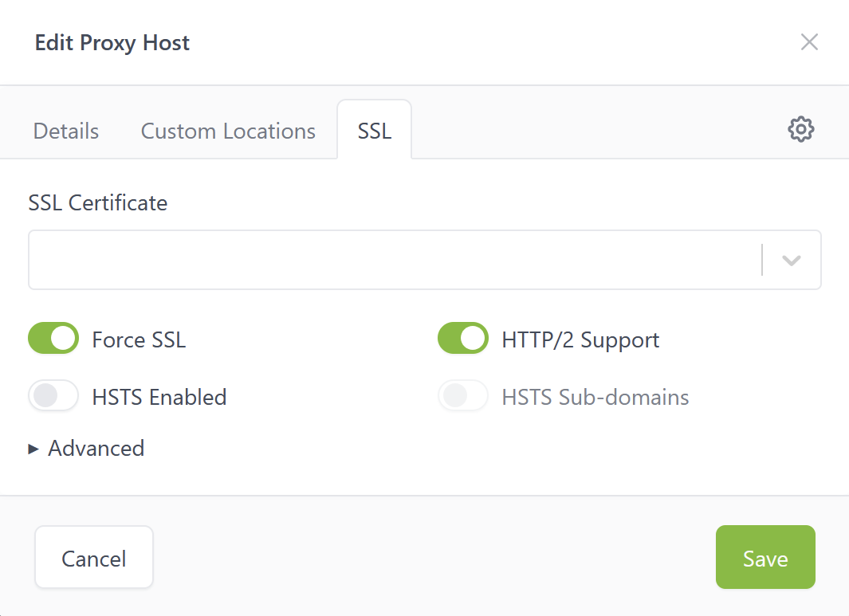Click the "HSTS Sub-domains" label text
849x616 pixels.
595,397
